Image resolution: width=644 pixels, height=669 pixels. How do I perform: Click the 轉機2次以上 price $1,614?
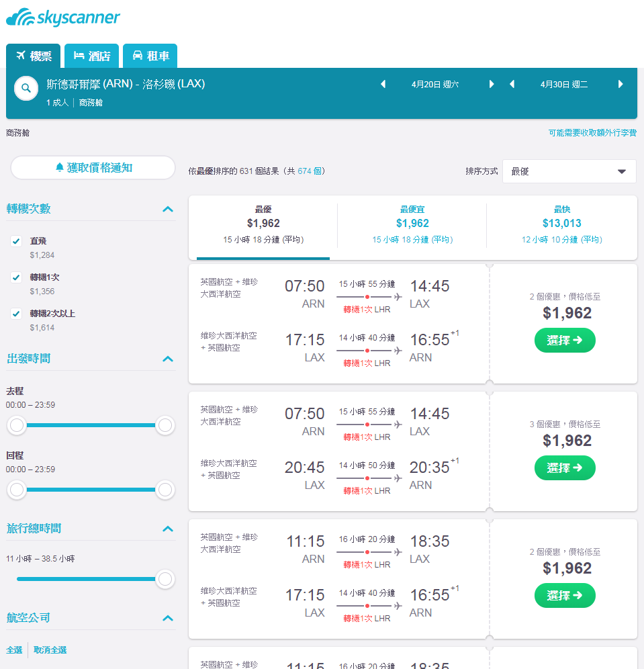42,328
